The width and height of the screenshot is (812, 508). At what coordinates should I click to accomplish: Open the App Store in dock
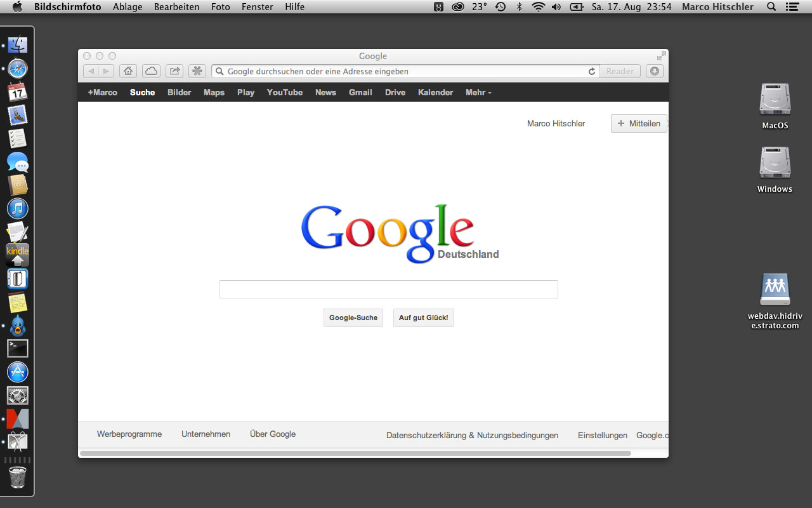(x=18, y=372)
